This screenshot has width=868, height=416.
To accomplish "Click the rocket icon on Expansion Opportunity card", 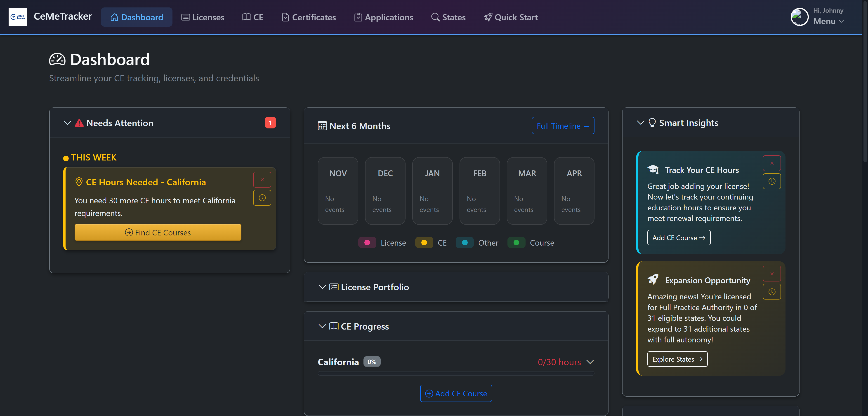I will [653, 279].
